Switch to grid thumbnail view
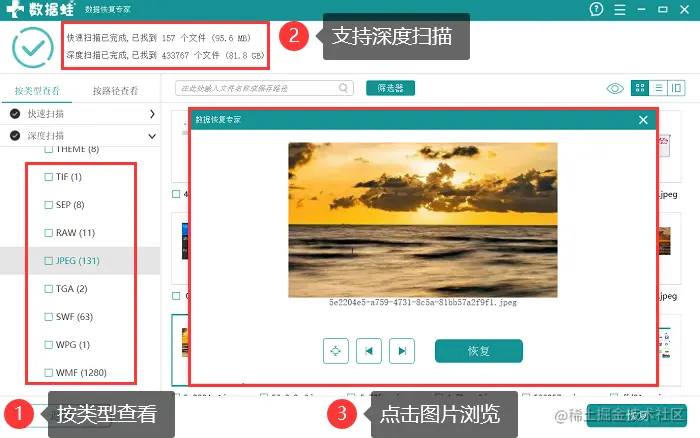The width and height of the screenshot is (700, 438). [640, 88]
